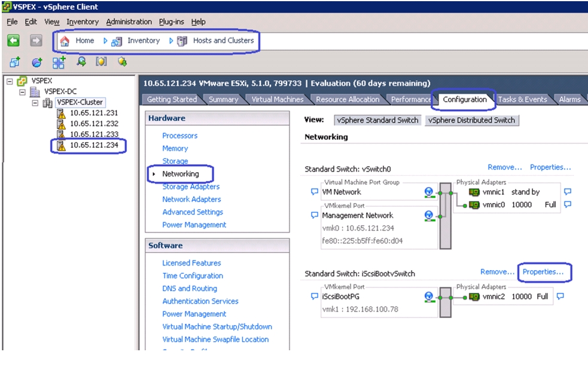
Task: Click the last toolbar icon in the row
Action: (x=122, y=62)
